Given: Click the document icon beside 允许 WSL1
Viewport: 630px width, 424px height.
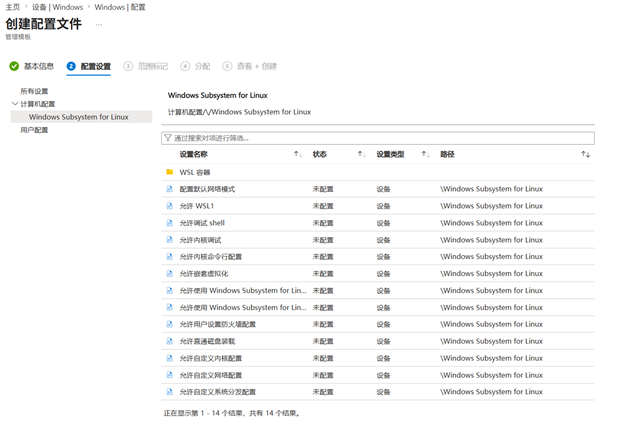Looking at the screenshot, I should 170,206.
